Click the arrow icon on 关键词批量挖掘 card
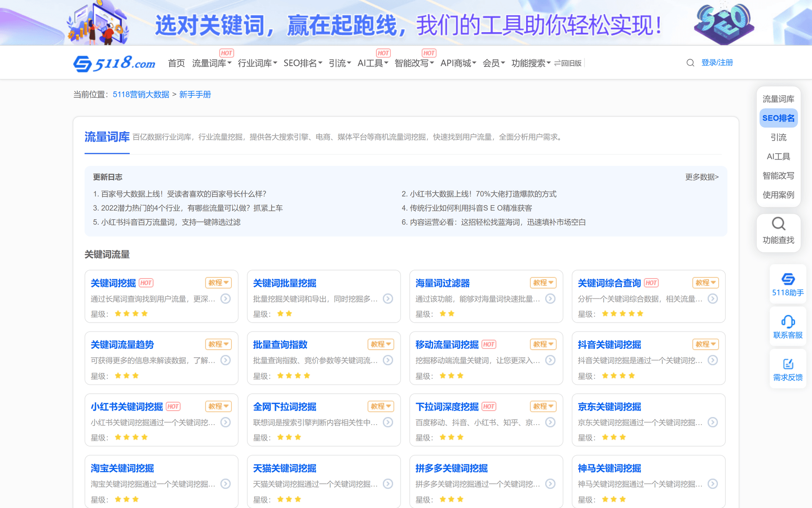Image resolution: width=812 pixels, height=508 pixels. [x=388, y=298]
